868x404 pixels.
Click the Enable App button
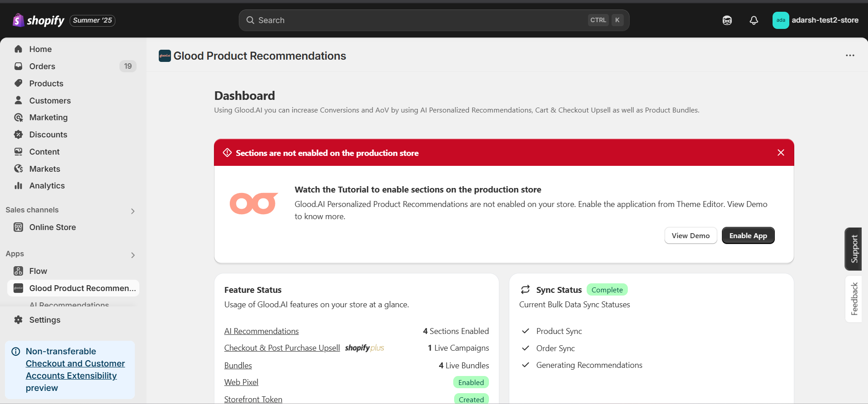tap(748, 235)
